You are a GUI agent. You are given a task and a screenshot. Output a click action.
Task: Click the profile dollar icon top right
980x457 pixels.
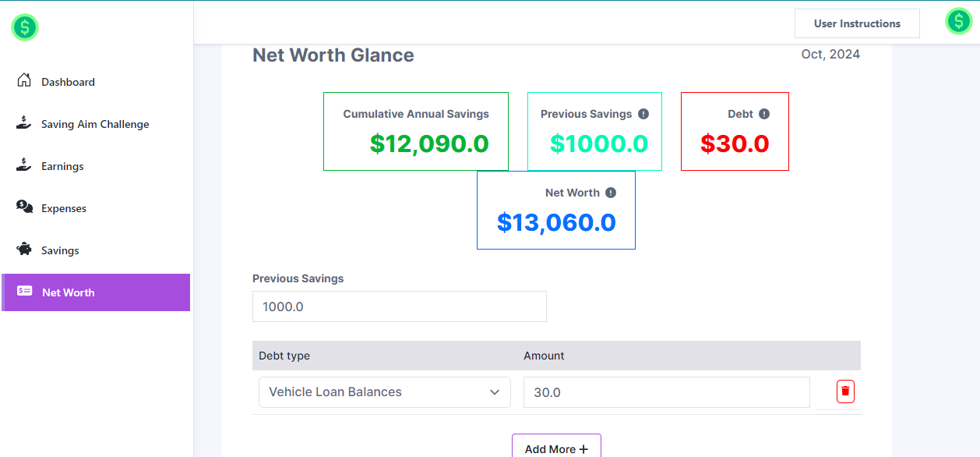click(958, 22)
